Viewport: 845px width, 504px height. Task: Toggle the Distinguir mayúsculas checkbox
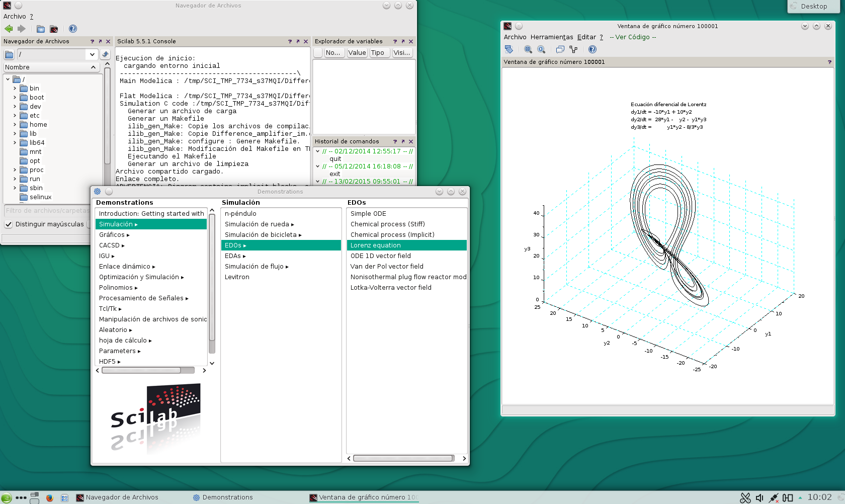click(9, 224)
